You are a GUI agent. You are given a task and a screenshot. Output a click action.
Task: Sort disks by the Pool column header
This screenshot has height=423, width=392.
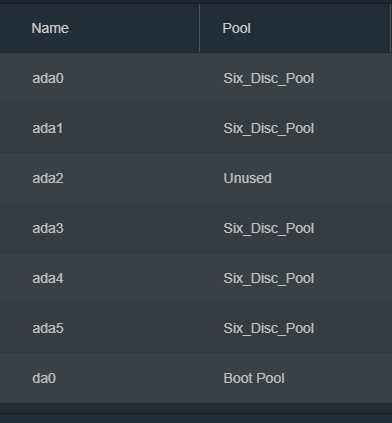point(236,28)
